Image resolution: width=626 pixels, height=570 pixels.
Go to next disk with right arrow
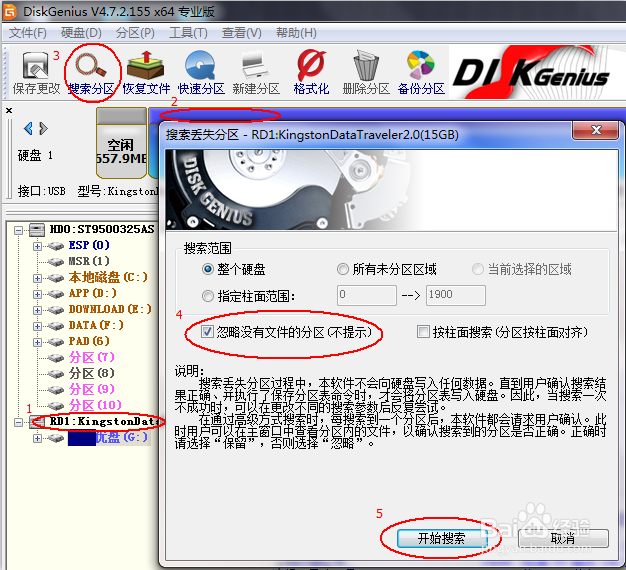(44, 129)
